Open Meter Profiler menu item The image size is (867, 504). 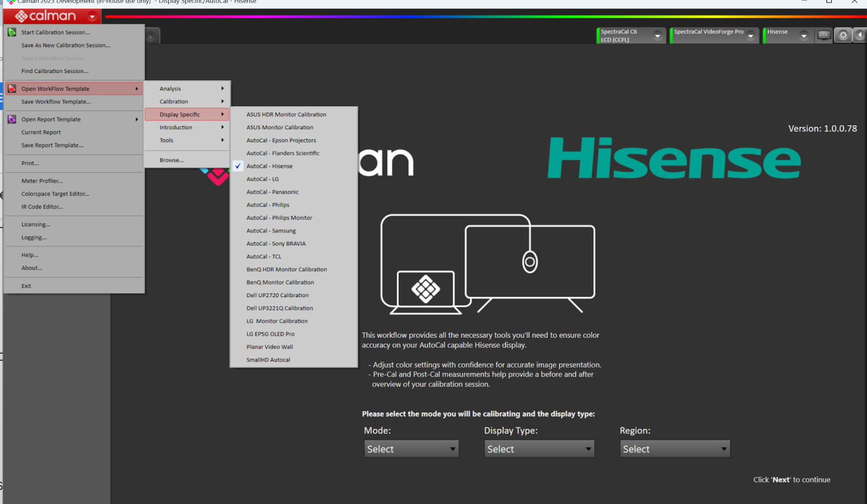pos(74,181)
